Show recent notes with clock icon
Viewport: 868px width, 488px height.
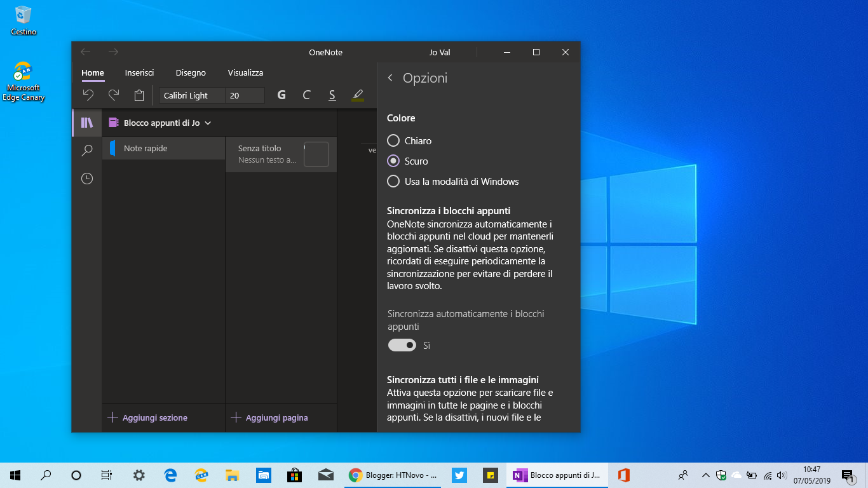point(87,179)
